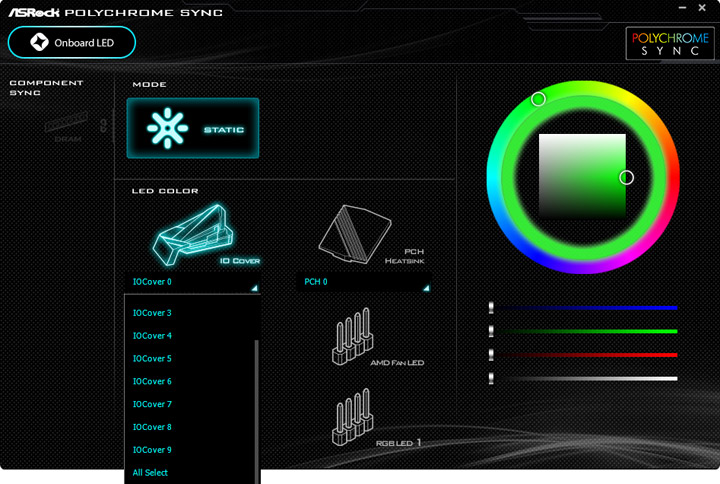Select the AMD Fan LED header icon

(x=352, y=337)
